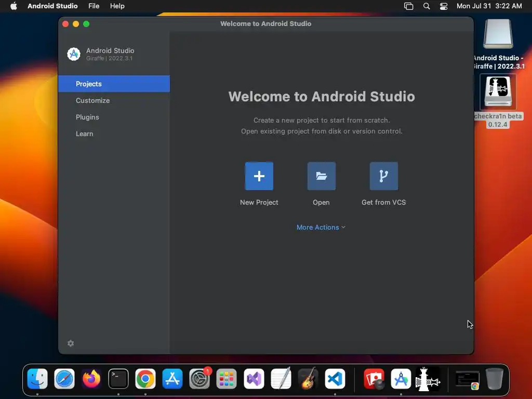Open the Android Studio app menu
The width and height of the screenshot is (532, 399).
52,6
